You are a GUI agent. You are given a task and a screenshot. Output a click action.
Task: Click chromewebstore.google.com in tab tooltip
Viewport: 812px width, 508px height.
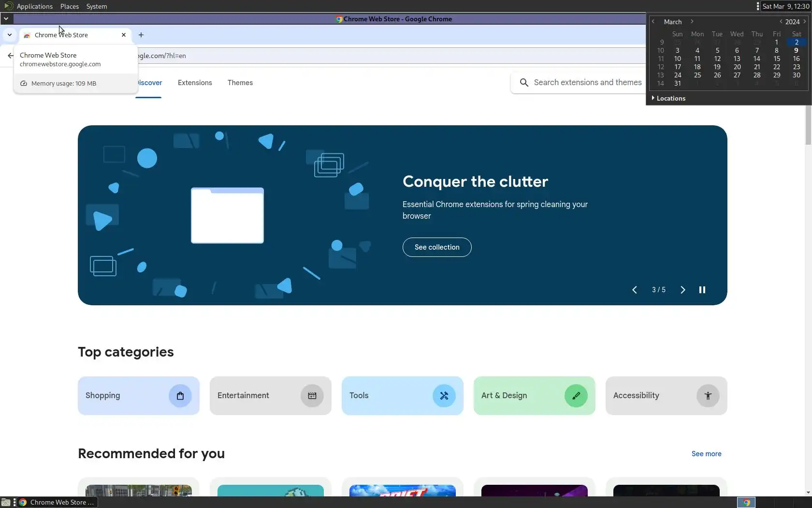[x=60, y=64]
